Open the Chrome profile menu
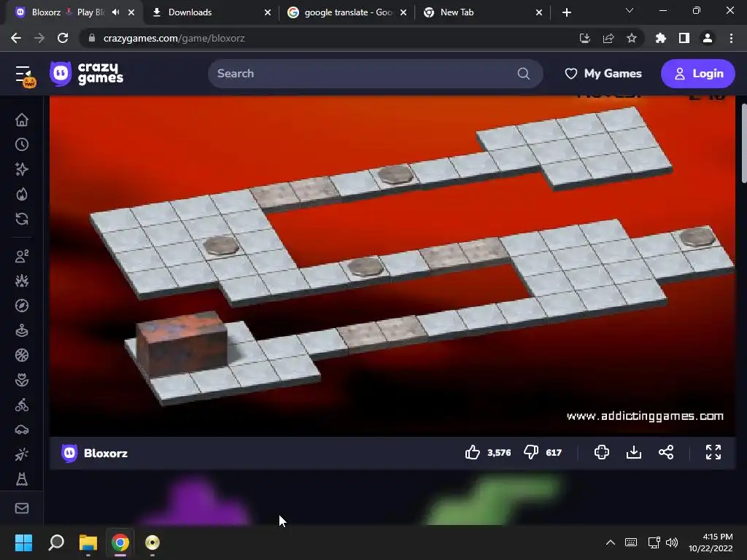The width and height of the screenshot is (747, 560). 708,38
